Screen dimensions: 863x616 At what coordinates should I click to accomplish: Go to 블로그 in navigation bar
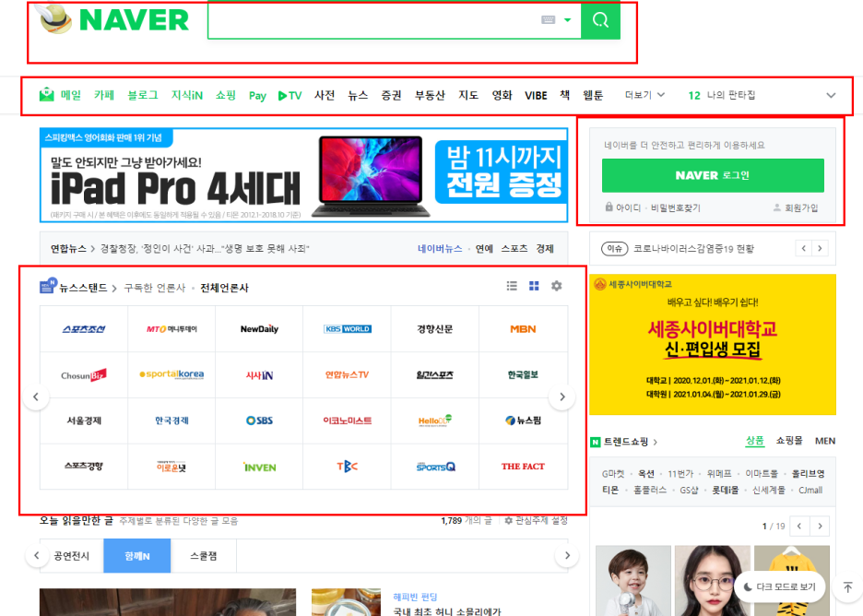(143, 95)
